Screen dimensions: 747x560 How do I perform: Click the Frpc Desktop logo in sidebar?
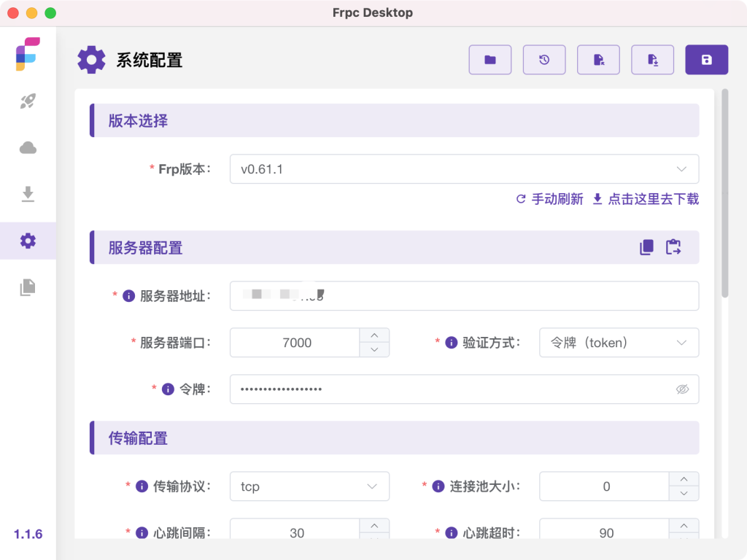(28, 54)
